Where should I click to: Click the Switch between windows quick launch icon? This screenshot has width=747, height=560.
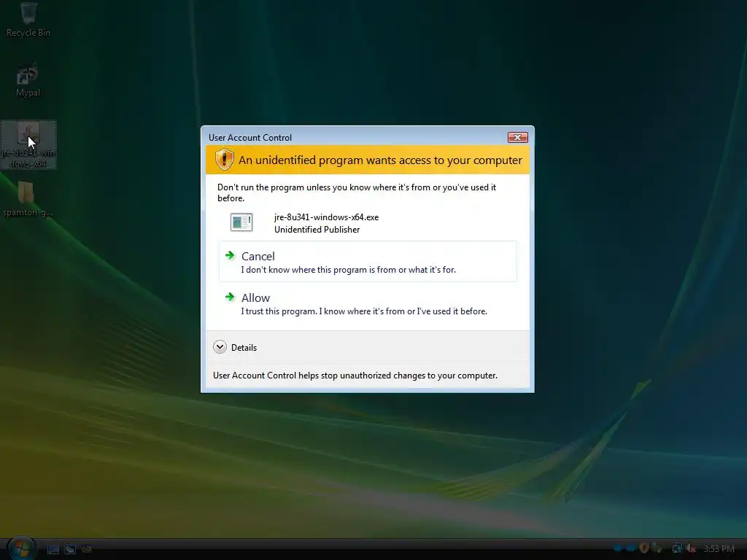[70, 550]
